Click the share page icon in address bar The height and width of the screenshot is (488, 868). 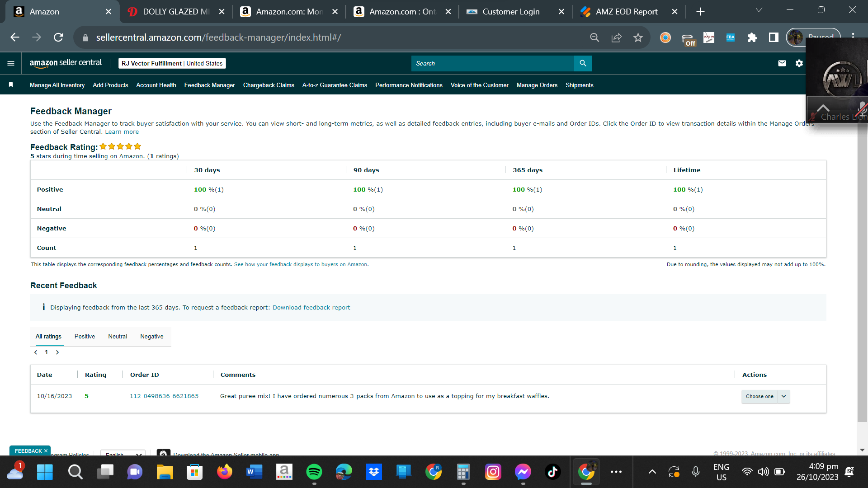(616, 38)
